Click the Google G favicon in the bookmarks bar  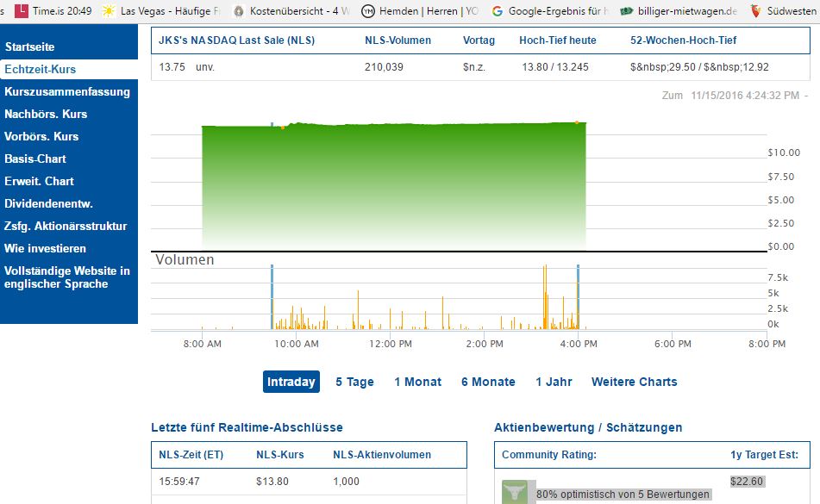(x=498, y=11)
